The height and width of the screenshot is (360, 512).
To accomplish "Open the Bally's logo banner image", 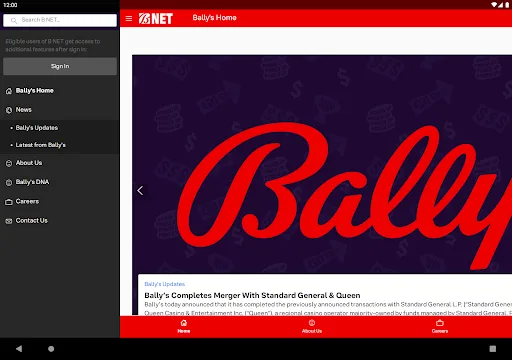I will [322, 164].
